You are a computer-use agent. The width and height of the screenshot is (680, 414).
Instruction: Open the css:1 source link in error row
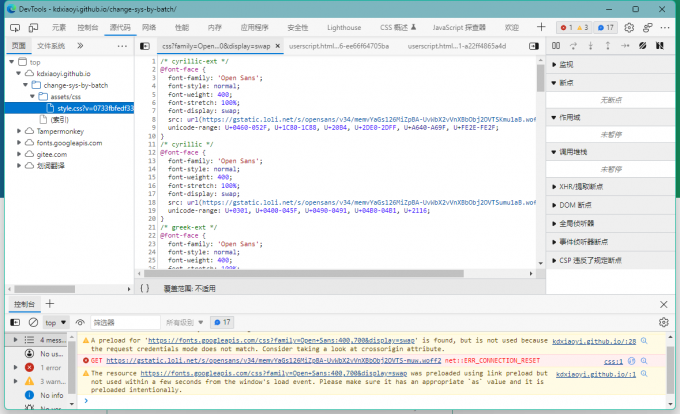(613, 361)
